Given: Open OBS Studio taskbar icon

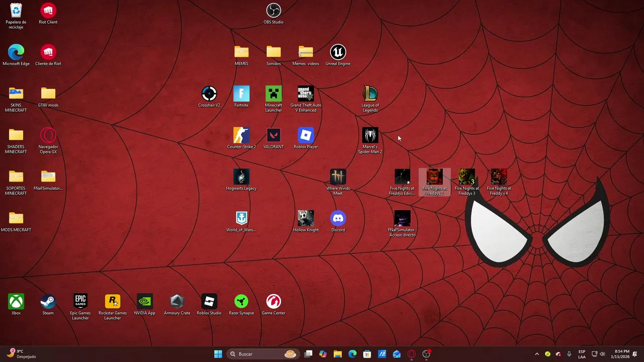Looking at the screenshot, I should pos(427,354).
